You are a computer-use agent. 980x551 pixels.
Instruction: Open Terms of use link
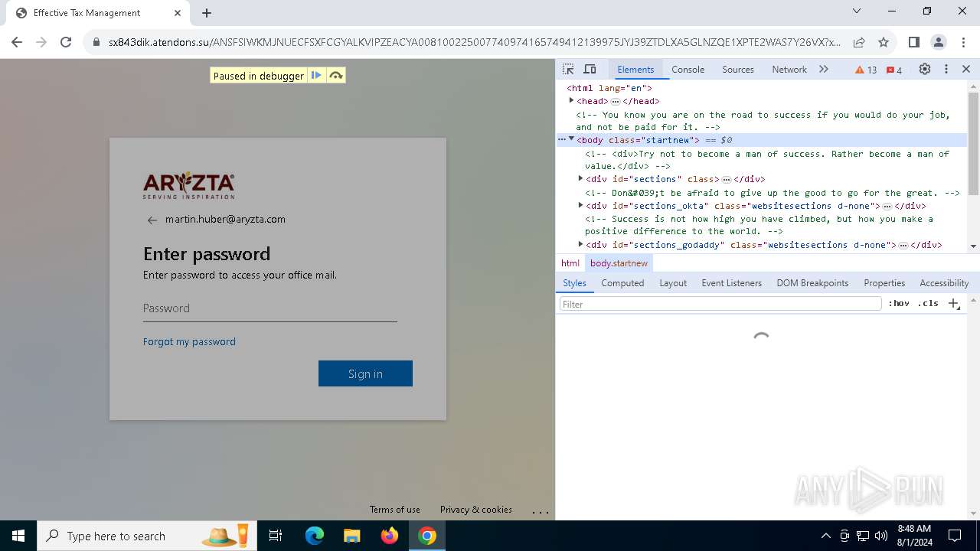394,509
